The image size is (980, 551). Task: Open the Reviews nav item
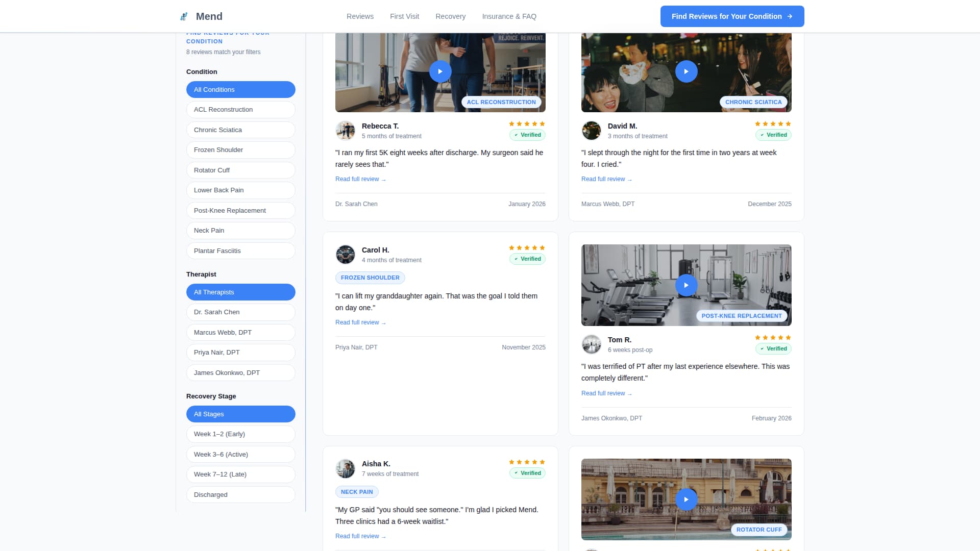pyautogui.click(x=360, y=16)
